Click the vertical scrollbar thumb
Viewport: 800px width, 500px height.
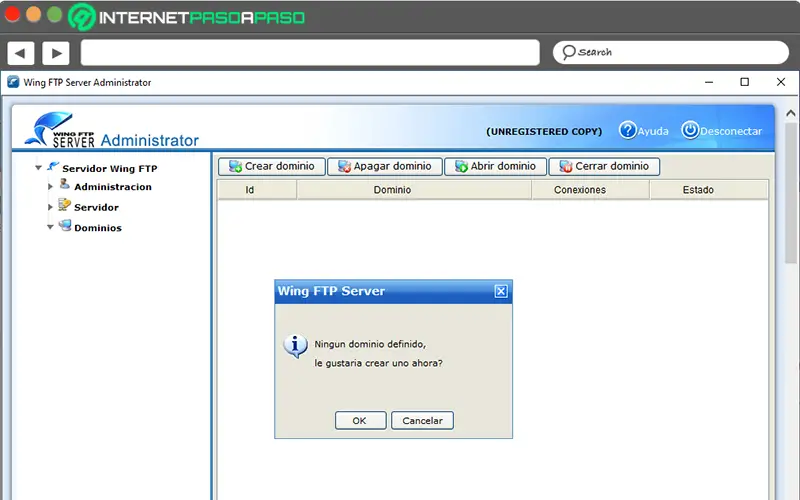tap(790, 193)
